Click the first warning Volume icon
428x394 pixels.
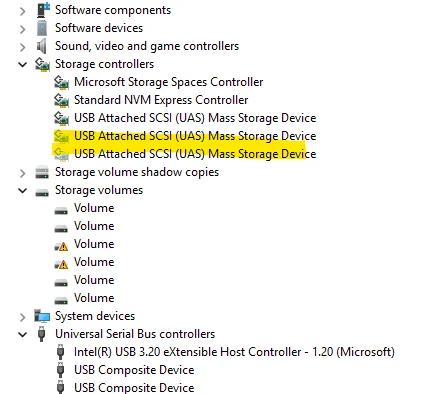61,246
